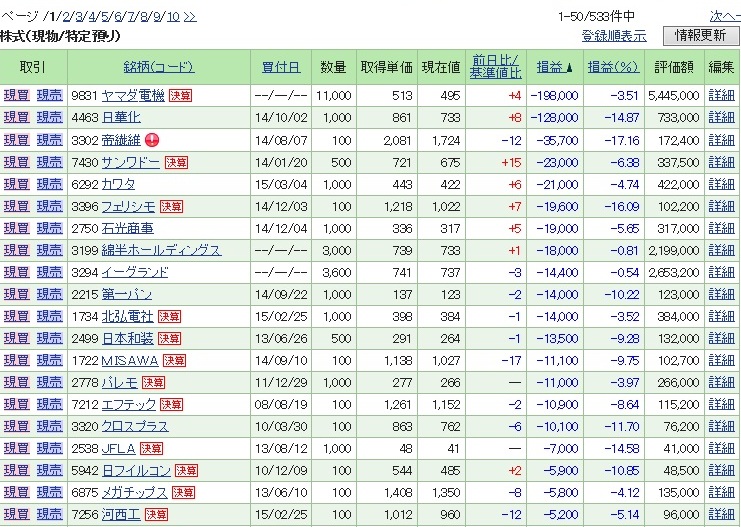Open 綿半ホールディングス stock link
The image size is (741, 527).
click(x=162, y=250)
